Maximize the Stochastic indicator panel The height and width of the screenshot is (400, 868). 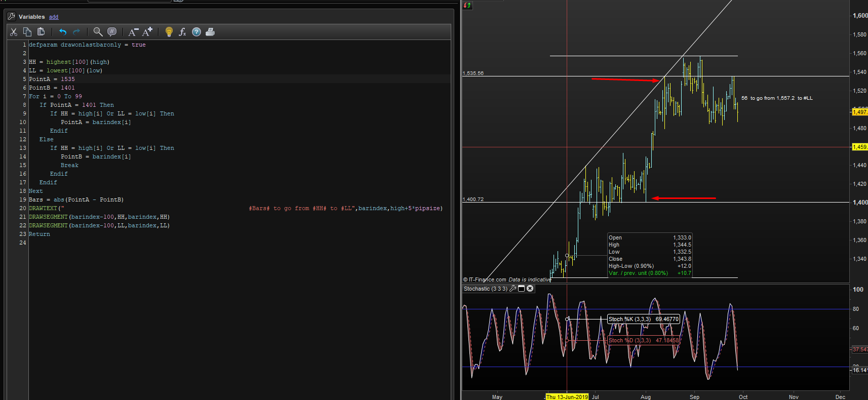click(521, 289)
